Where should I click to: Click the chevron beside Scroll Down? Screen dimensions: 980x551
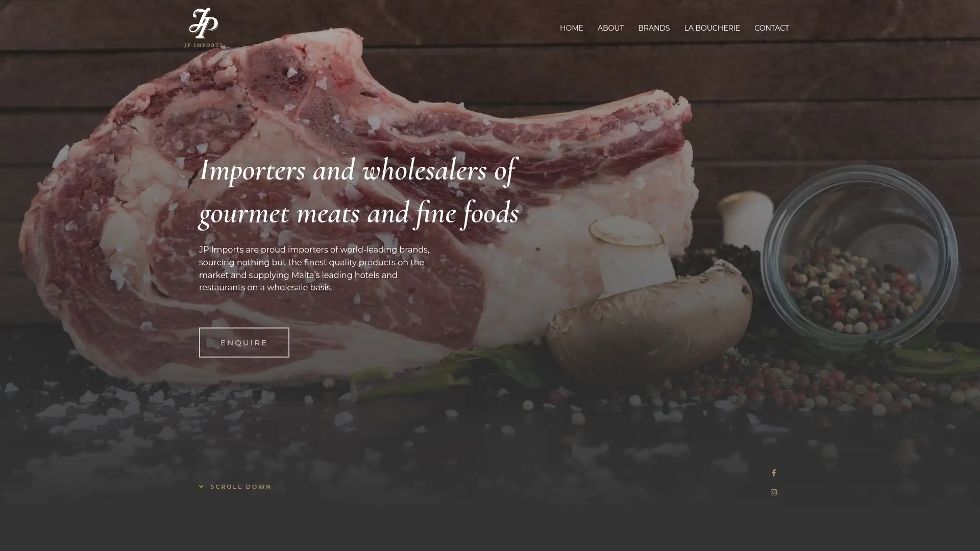pyautogui.click(x=201, y=487)
